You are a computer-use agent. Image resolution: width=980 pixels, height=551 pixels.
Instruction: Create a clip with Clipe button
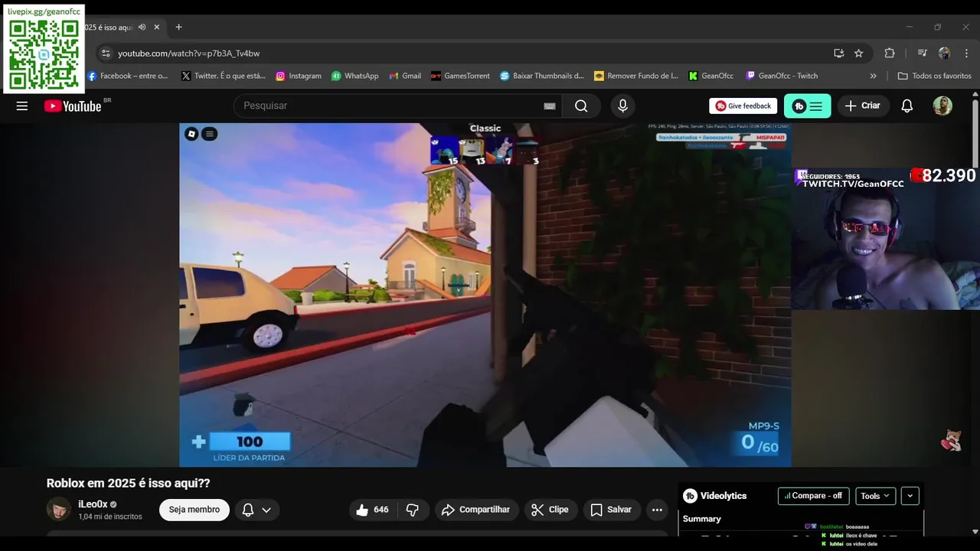click(x=550, y=510)
